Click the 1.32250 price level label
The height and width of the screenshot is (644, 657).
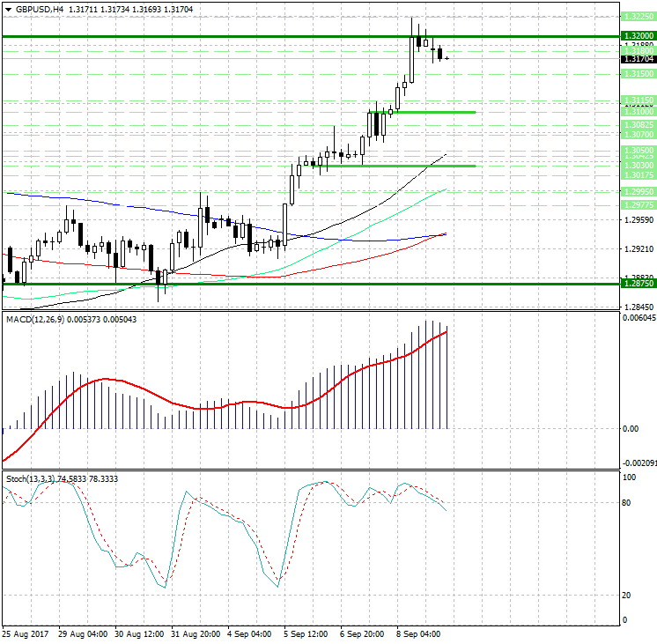[637, 17]
